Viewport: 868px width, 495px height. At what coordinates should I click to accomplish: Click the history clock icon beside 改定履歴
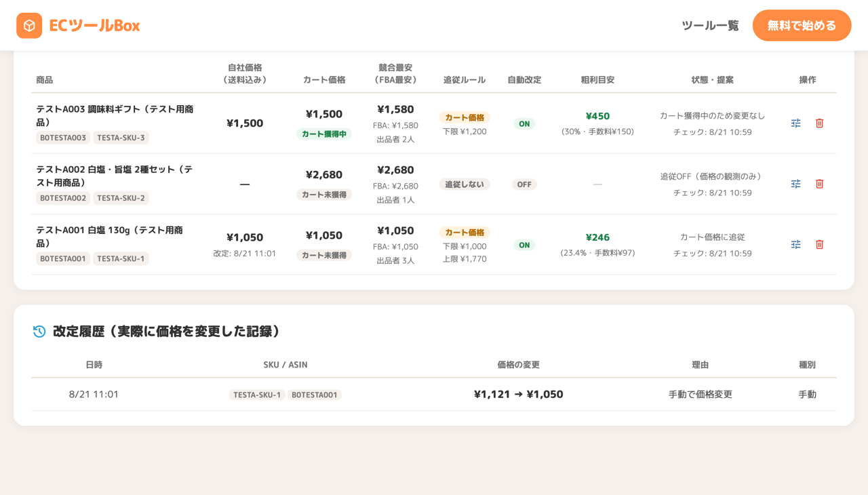coord(39,332)
